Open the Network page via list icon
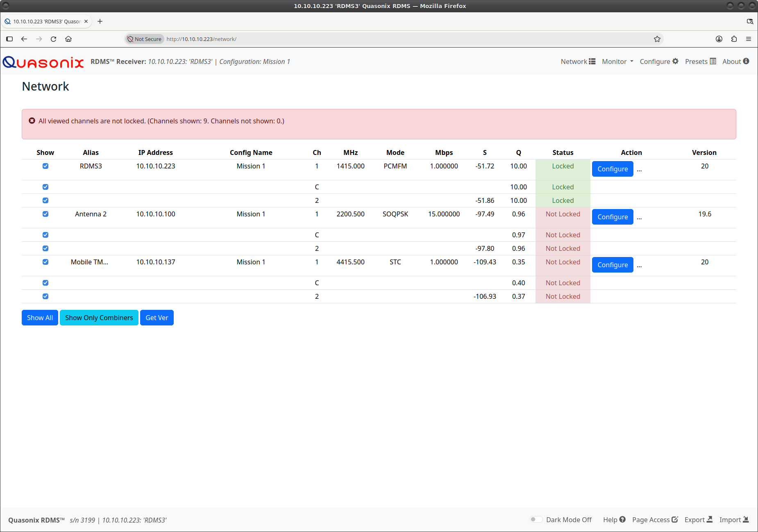The height and width of the screenshot is (532, 758). [x=592, y=61]
